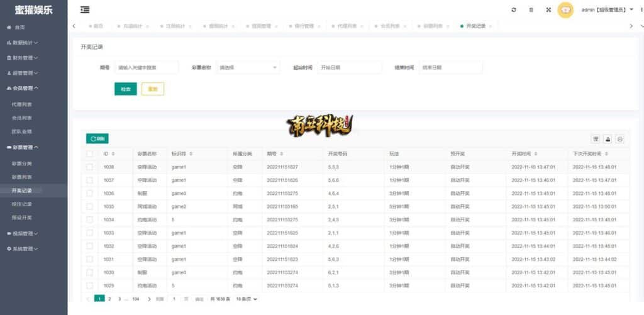Click the green 检索 search button
The height and width of the screenshot is (315, 644).
click(125, 89)
